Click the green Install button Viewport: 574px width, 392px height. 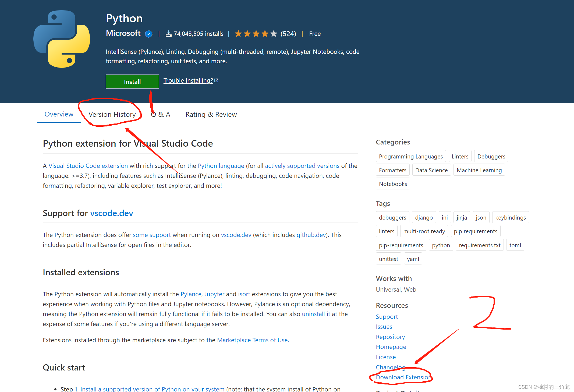coord(132,82)
